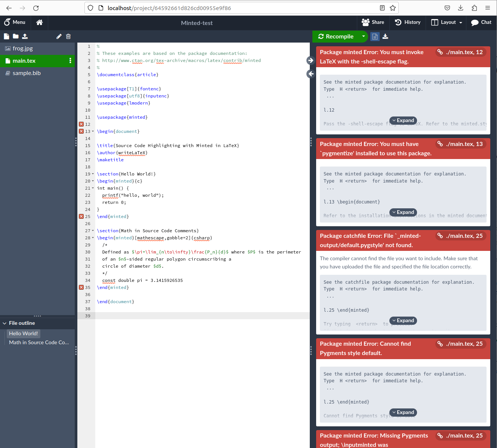Expand the shell-escape error details
The width and height of the screenshot is (497, 448).
point(403,120)
